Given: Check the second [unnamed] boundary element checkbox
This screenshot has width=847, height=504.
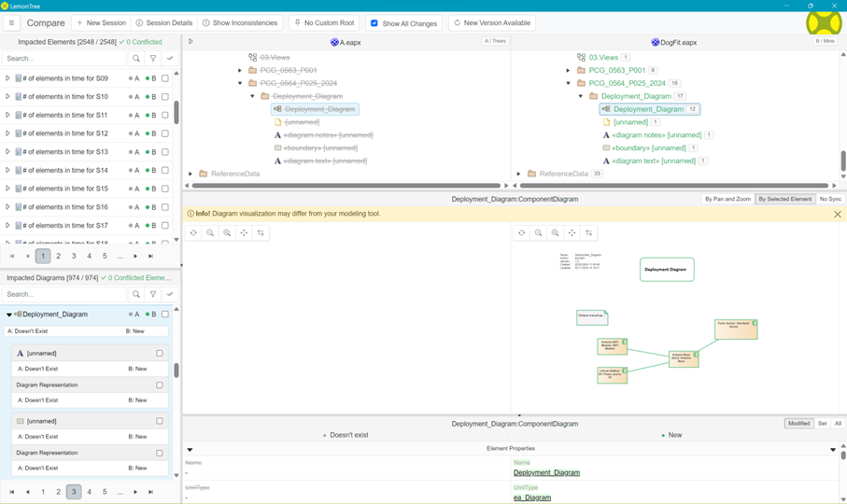Looking at the screenshot, I should (x=160, y=421).
